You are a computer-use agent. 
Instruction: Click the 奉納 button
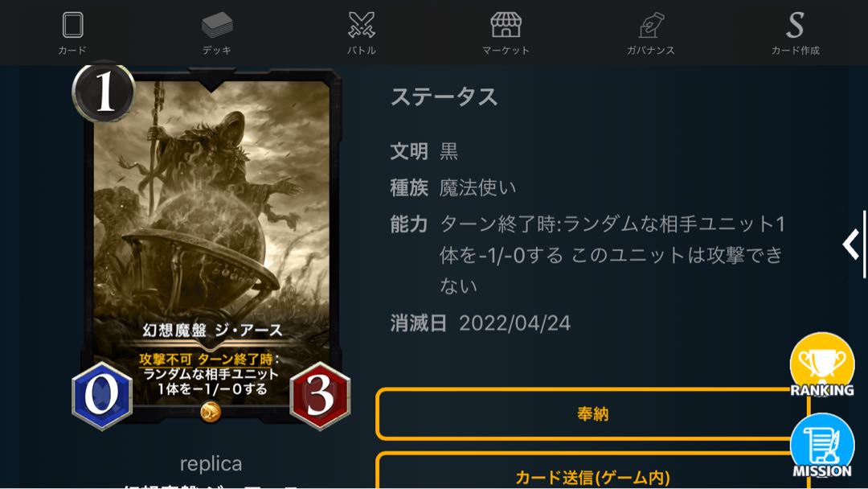click(x=592, y=413)
